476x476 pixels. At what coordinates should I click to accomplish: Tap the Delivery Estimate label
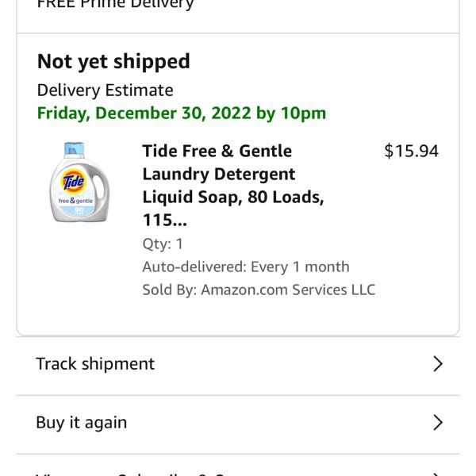point(105,90)
